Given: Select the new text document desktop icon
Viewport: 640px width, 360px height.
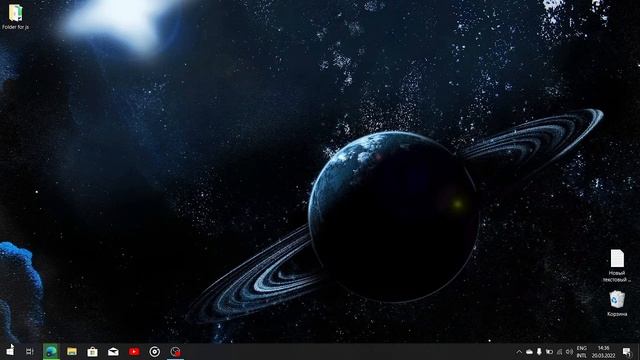Looking at the screenshot, I should point(617,266).
